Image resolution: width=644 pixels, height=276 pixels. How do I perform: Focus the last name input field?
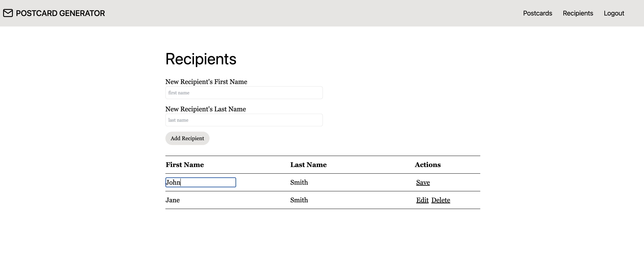pos(244,120)
